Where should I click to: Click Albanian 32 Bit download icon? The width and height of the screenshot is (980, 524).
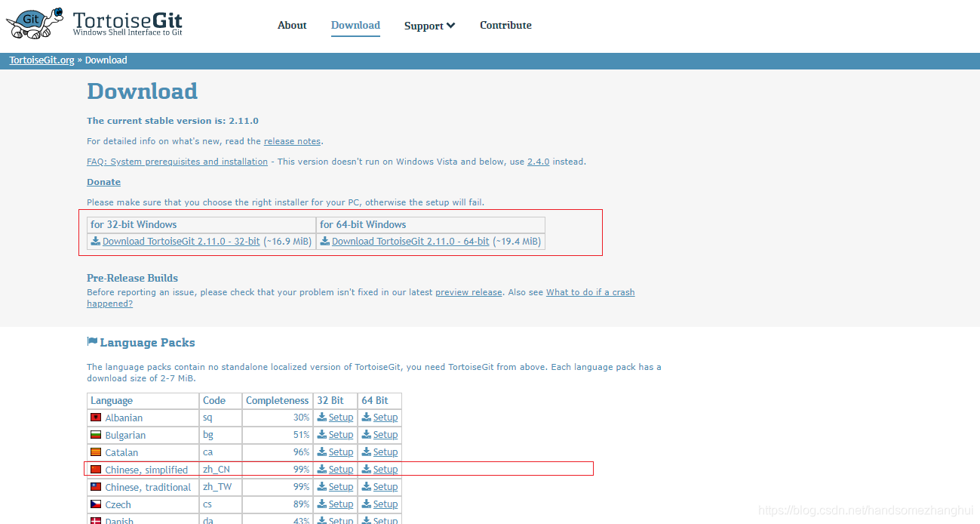(x=322, y=418)
